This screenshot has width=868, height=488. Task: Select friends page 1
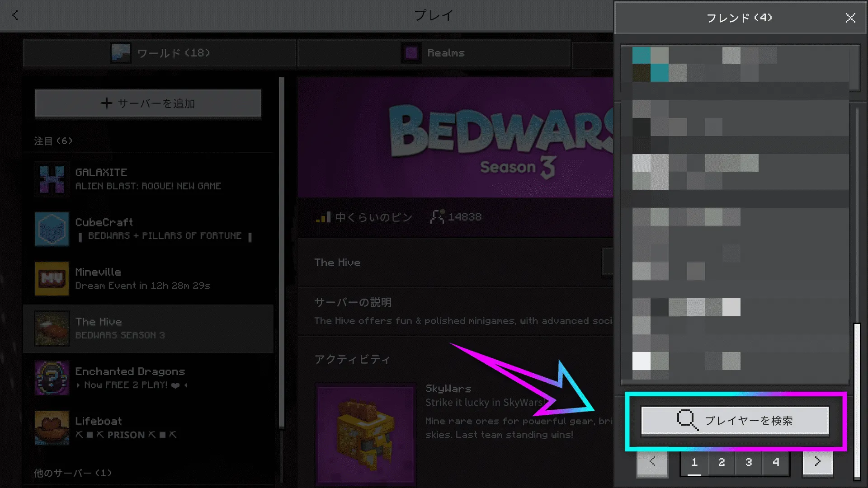pos(694,463)
